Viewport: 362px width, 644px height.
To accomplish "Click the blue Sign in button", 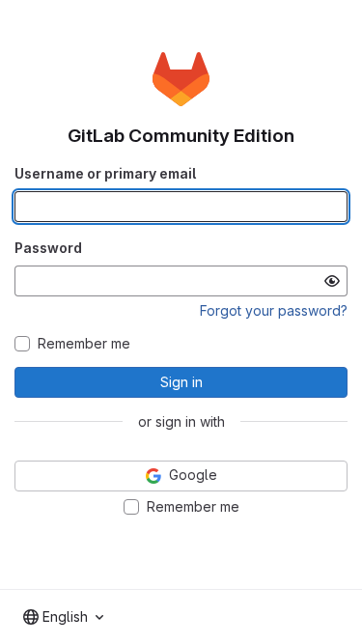I will point(181,382).
